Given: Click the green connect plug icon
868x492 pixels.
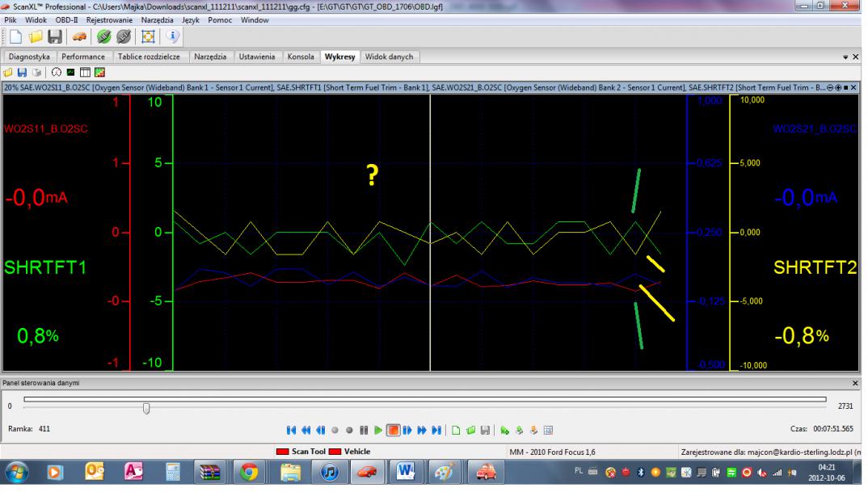Looking at the screenshot, I should click(104, 37).
